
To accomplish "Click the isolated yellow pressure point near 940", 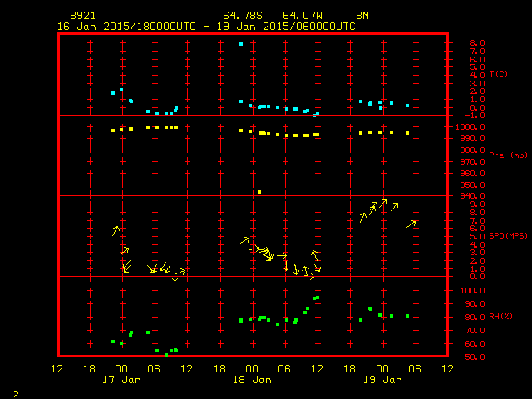I will pos(259,192).
